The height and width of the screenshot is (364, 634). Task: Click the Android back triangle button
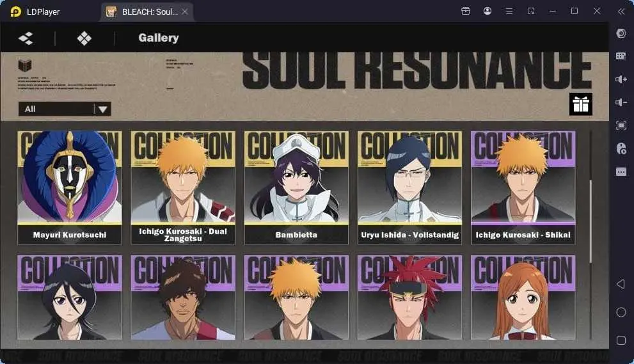[621, 284]
